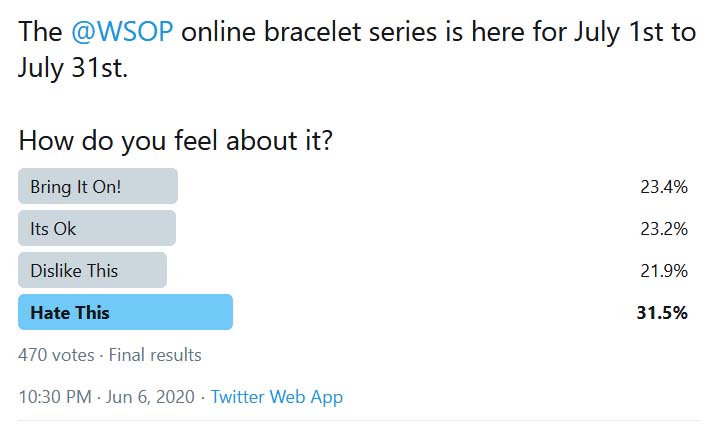Image resolution: width=717 pixels, height=428 pixels.
Task: Click the Hate This label text
Action: coord(70,313)
